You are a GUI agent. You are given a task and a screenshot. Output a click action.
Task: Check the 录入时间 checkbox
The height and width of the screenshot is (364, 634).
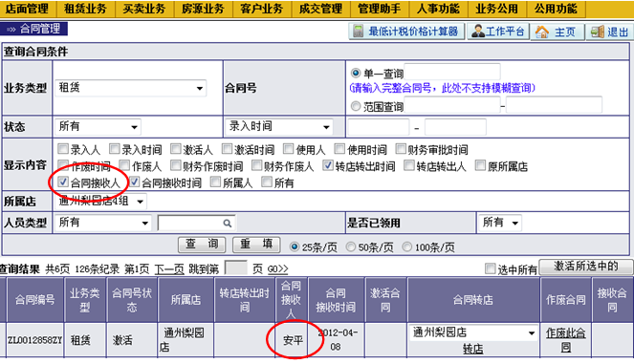115,149
